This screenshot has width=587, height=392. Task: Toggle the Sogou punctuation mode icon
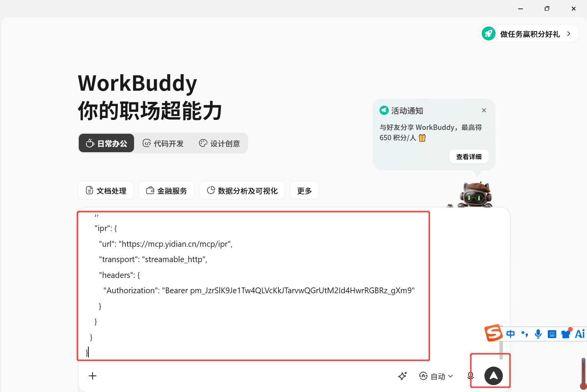pos(524,334)
